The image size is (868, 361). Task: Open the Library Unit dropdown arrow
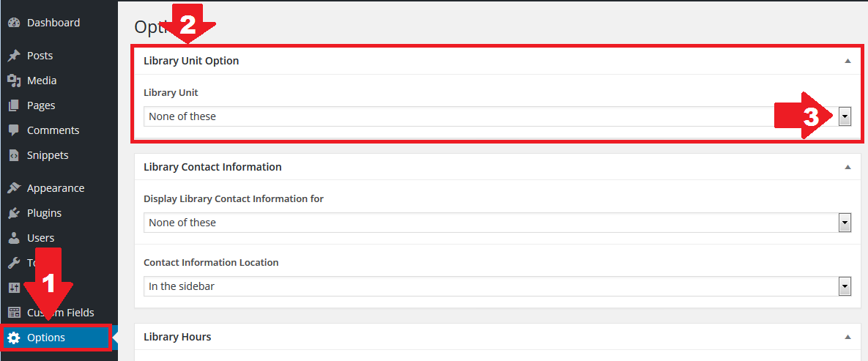tap(845, 116)
